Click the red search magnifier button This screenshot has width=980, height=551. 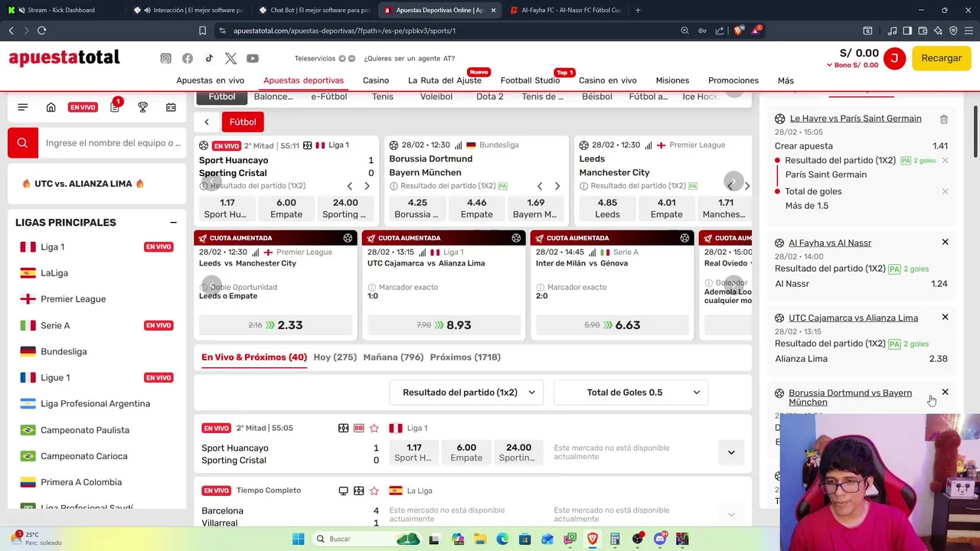pos(22,142)
